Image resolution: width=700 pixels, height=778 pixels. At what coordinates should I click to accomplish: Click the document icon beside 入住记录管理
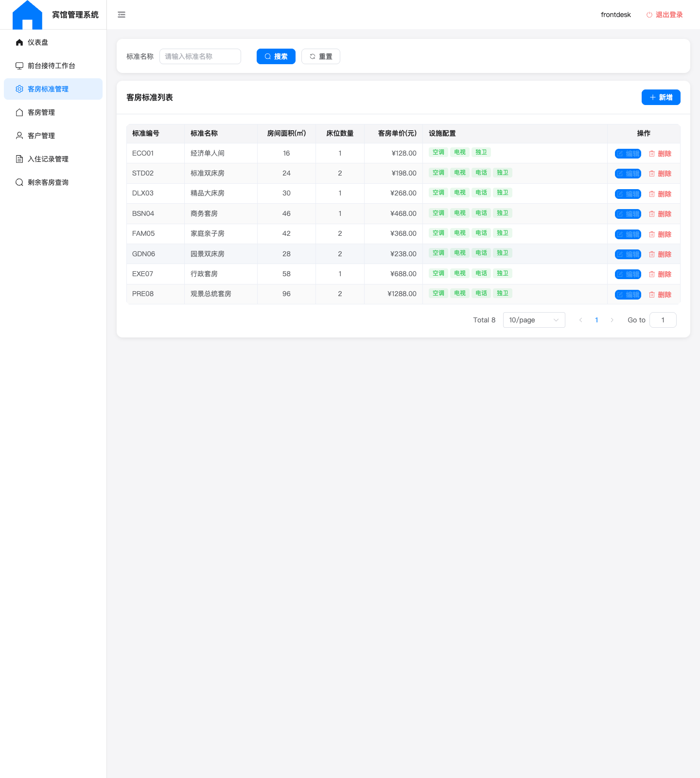click(x=19, y=159)
